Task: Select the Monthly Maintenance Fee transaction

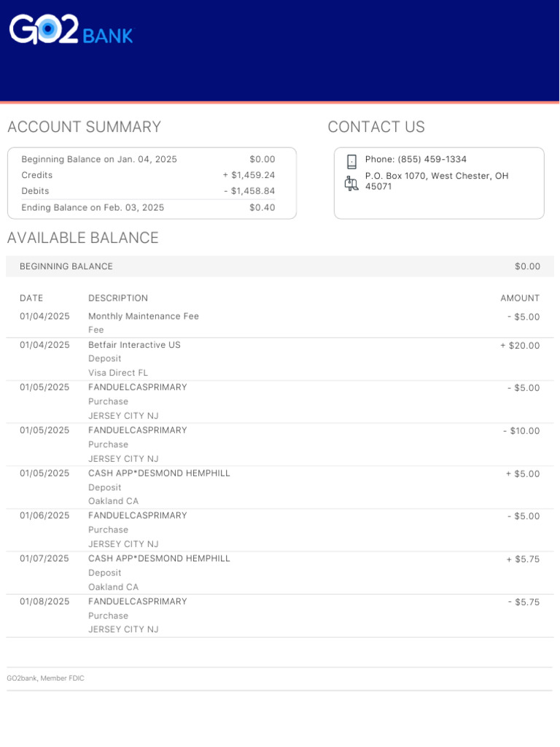Action: coord(144,317)
